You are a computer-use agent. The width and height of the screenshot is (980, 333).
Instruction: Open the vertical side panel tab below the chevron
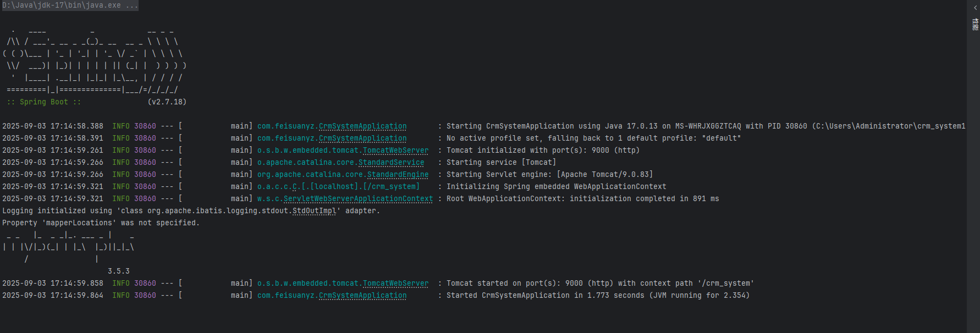click(975, 24)
